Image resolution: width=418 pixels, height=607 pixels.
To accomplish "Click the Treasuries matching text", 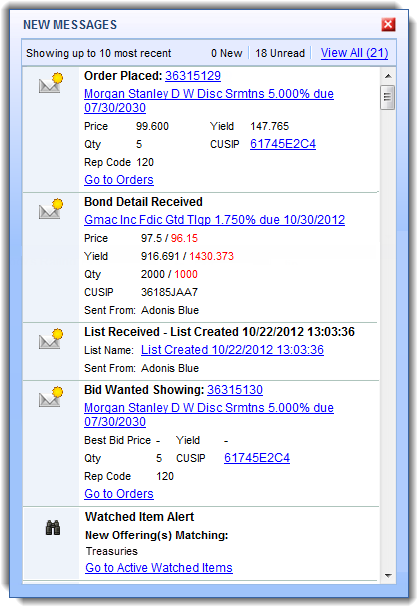I will (112, 551).
